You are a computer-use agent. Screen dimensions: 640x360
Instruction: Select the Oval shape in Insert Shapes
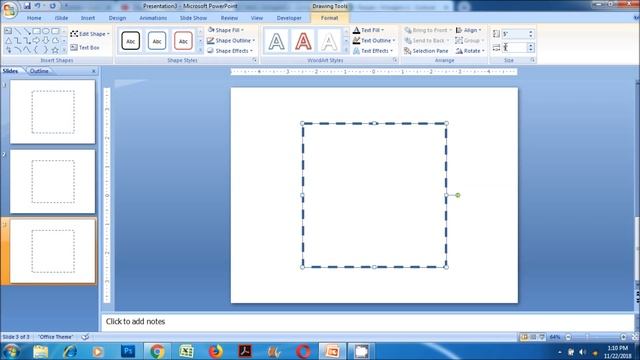tap(46, 31)
